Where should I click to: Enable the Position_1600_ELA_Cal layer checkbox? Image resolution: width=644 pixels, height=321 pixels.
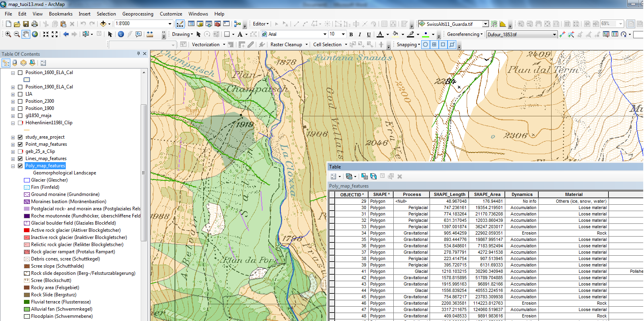[20, 72]
